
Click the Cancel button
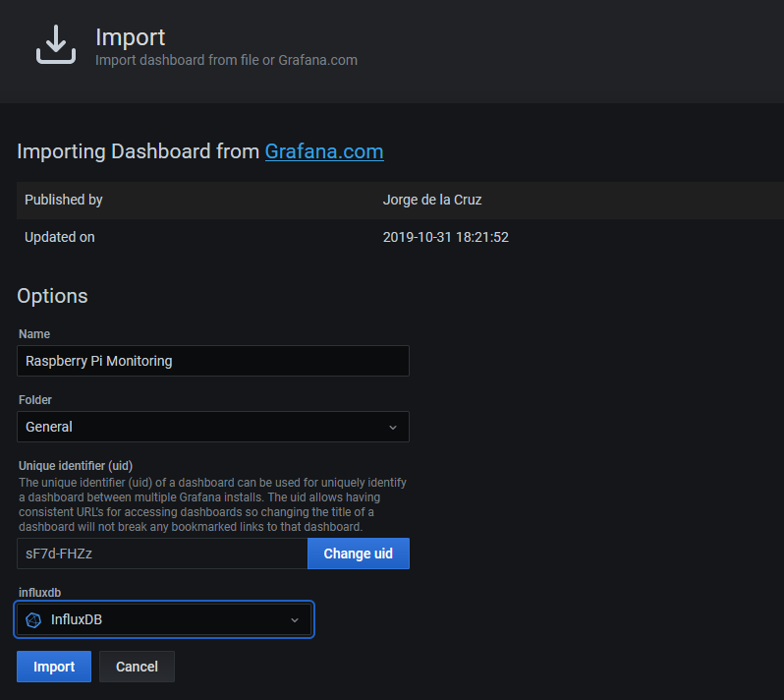tap(137, 667)
